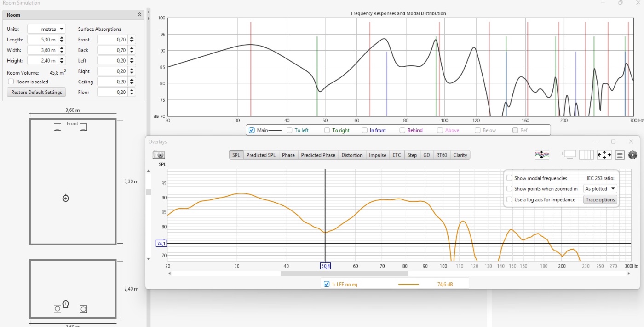Click the separate traces icon
The image size is (644, 327).
pyautogui.click(x=542, y=155)
